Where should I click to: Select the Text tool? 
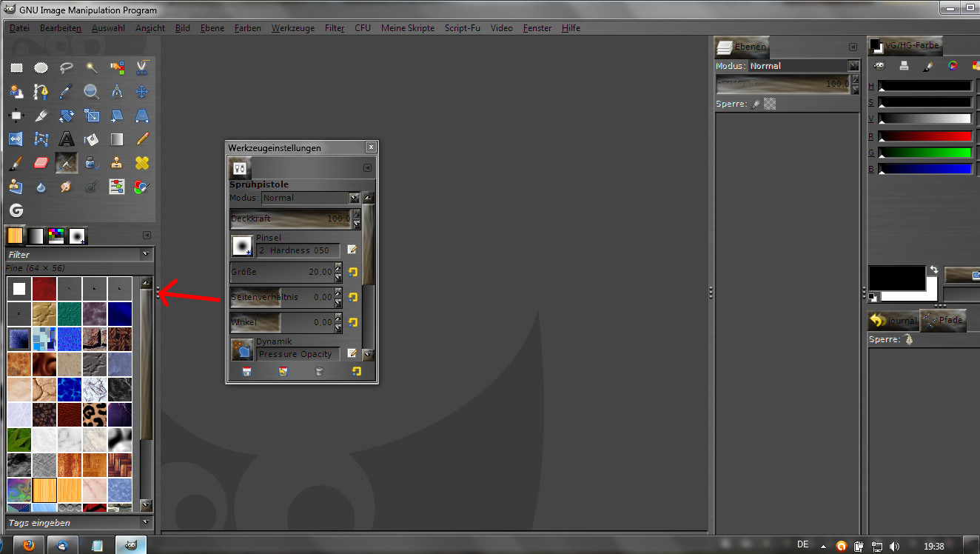click(67, 138)
